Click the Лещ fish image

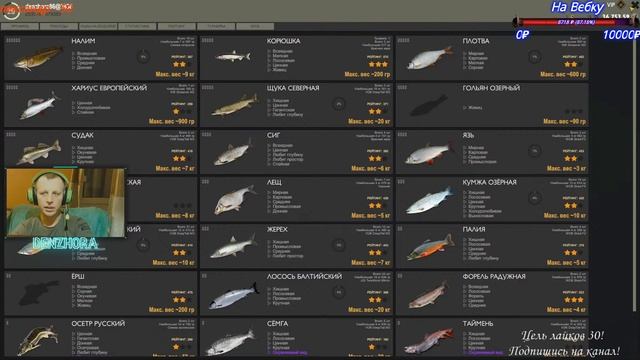point(235,200)
